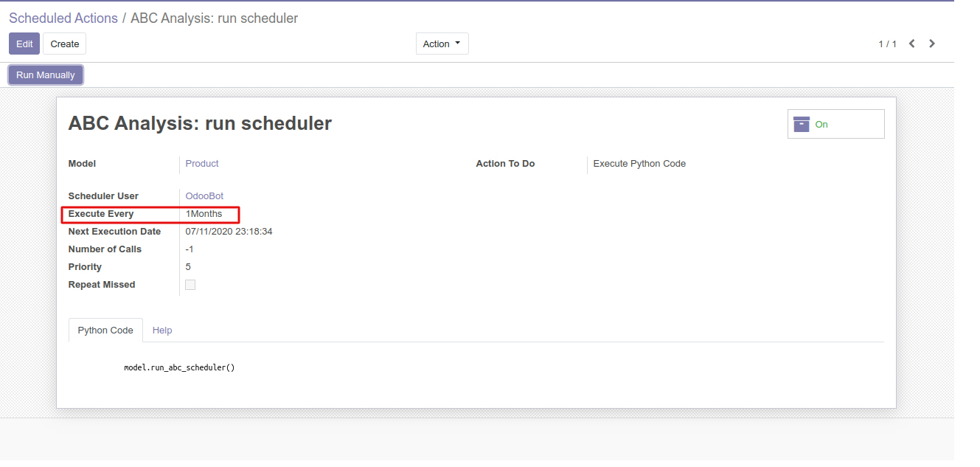Toggle the Repeat Missed checkbox
The image size is (980, 467).
[x=190, y=285]
